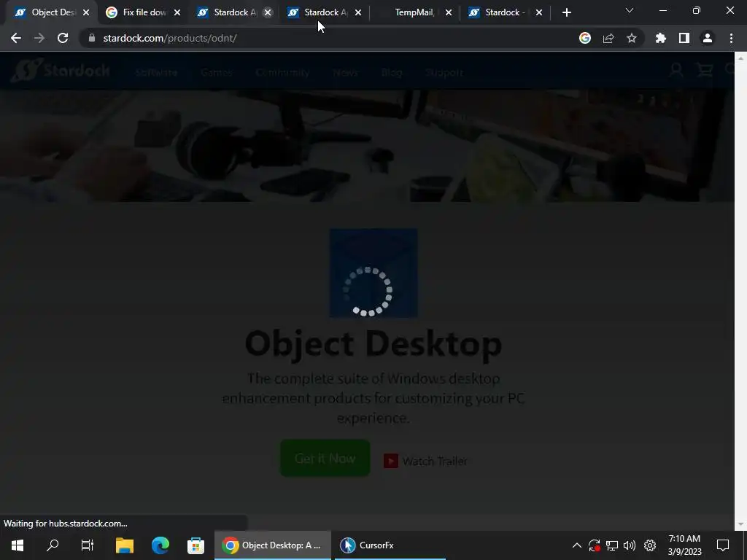Close the Object Desktop tab
The height and width of the screenshot is (560, 747).
click(86, 13)
